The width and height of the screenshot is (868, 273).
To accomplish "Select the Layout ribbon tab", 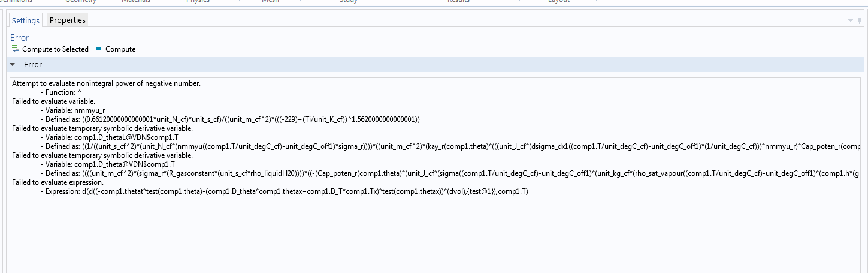I will click(558, 1).
